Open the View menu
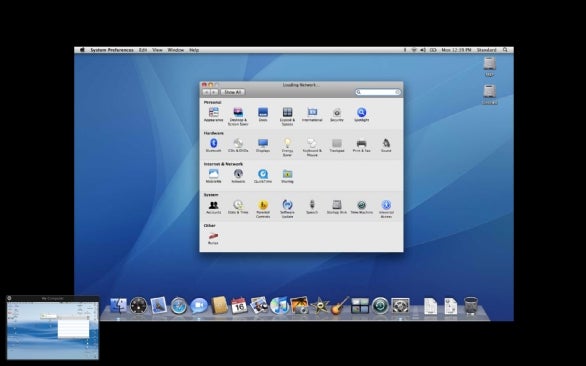Viewport: 586px width, 366px height. [157, 50]
